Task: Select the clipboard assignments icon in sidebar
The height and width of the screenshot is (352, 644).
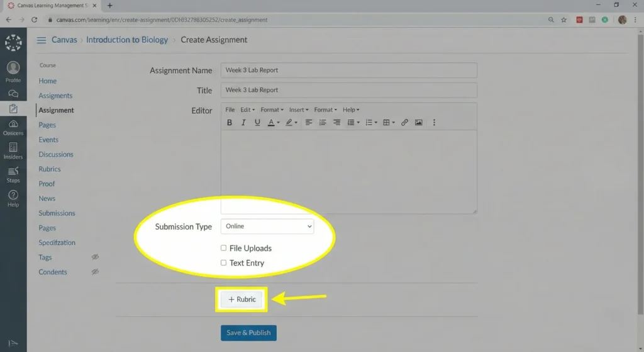Action: (x=13, y=108)
